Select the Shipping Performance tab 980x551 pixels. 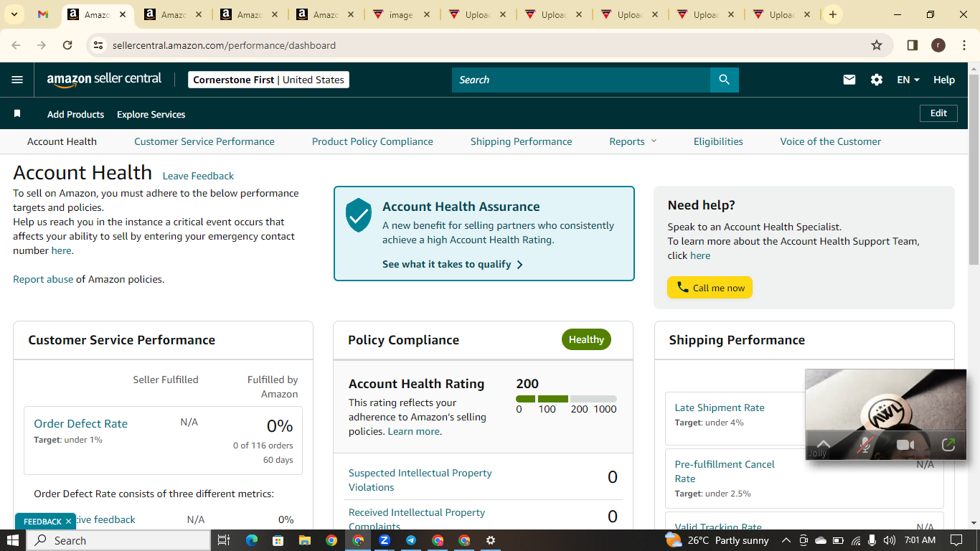[522, 141]
